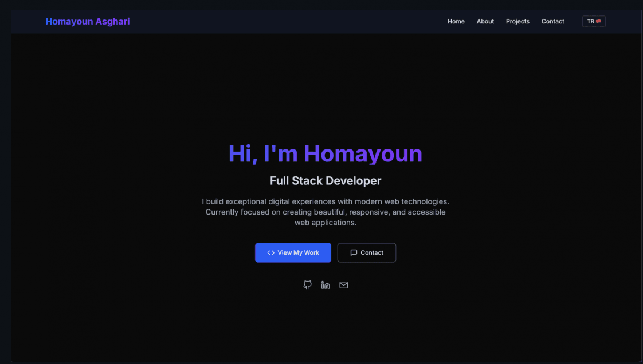This screenshot has height=364, width=643.
Task: Click the email envelope icon
Action: [x=344, y=285]
